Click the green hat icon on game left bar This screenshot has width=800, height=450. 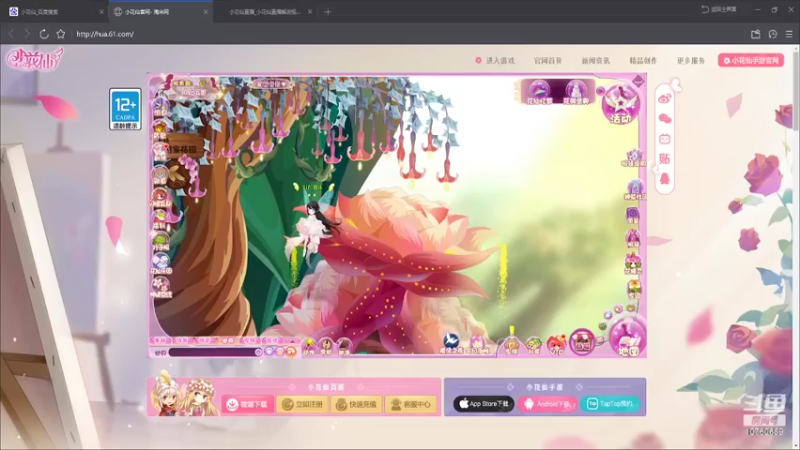pyautogui.click(x=160, y=241)
